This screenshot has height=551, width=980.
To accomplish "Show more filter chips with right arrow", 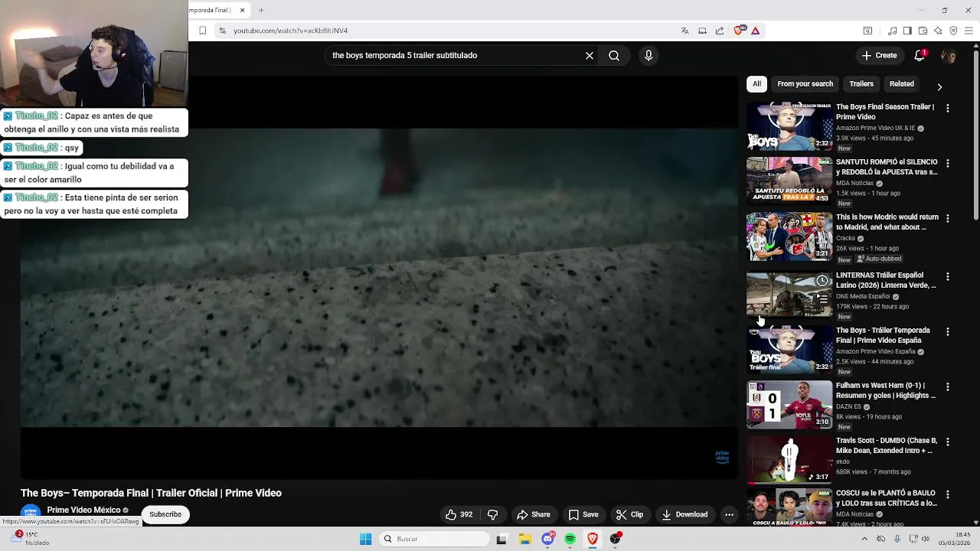I will coord(939,86).
